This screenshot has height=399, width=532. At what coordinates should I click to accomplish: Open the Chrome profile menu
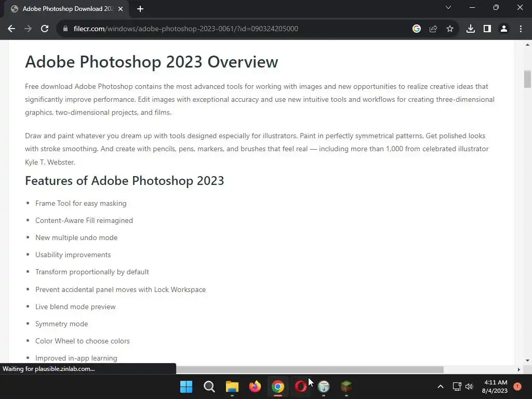[504, 29]
